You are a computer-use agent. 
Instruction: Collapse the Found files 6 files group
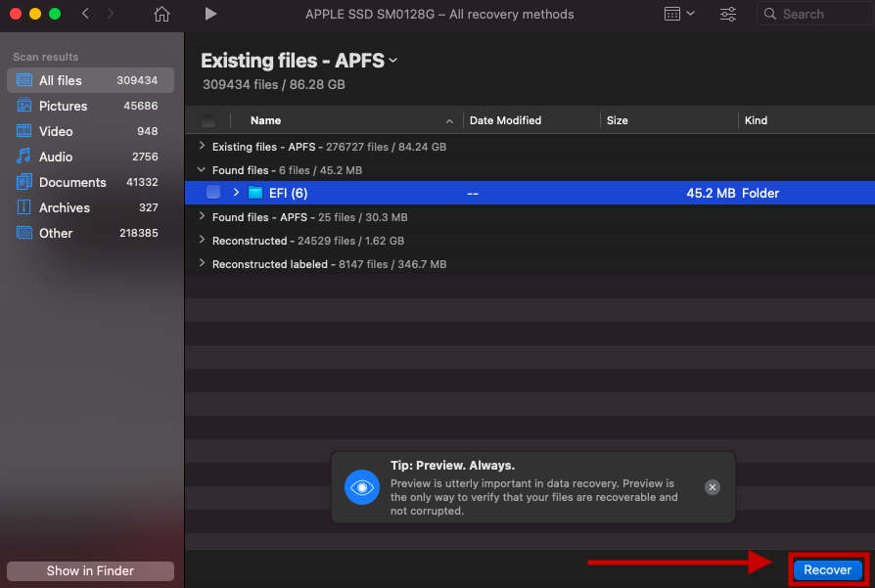(x=202, y=169)
